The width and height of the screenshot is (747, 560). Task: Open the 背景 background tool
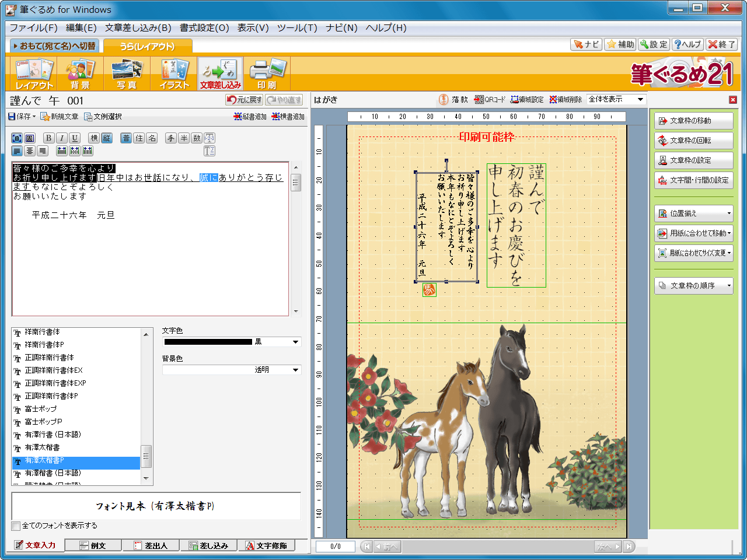pos(80,73)
